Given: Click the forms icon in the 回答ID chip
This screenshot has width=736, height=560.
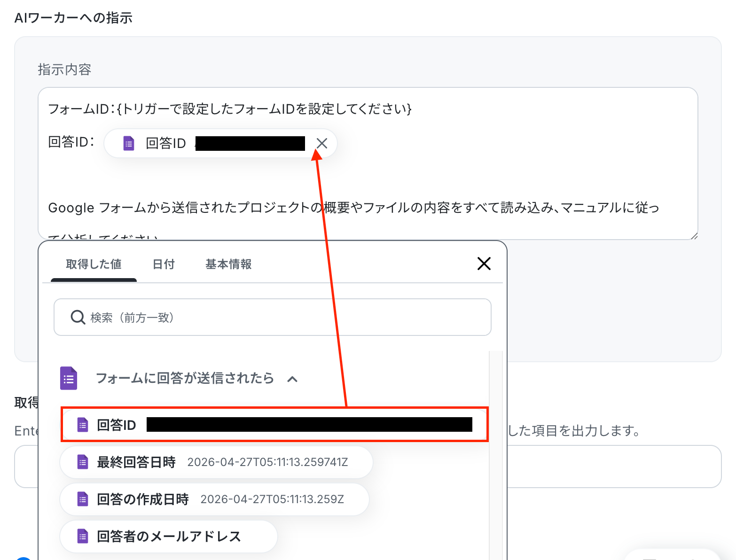Looking at the screenshot, I should (129, 143).
